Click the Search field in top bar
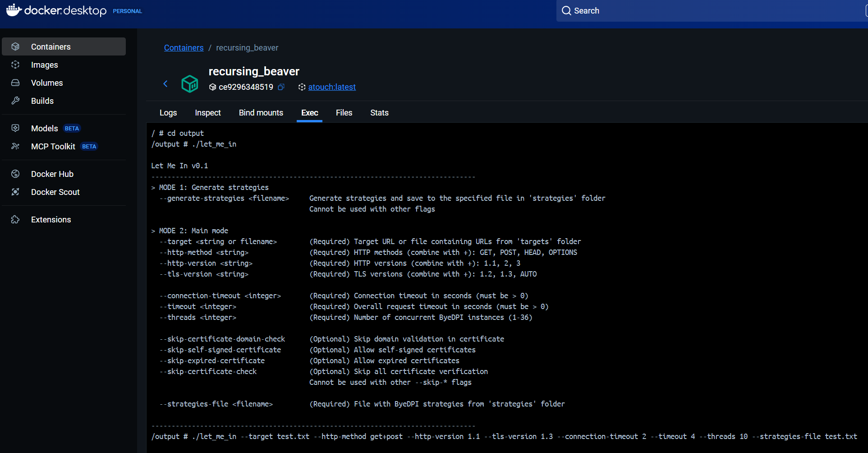Screen dimensions: 868x453 click(712, 11)
